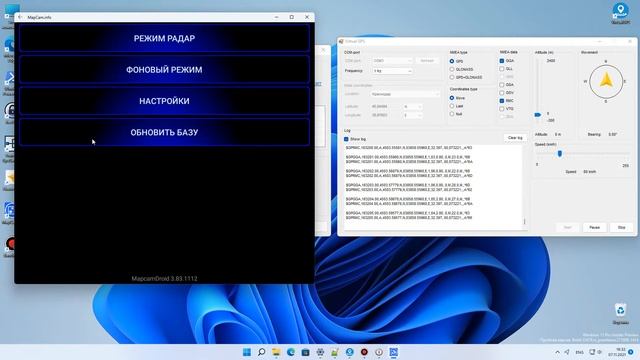This screenshot has width=640, height=360.
Task: Open НАСТРОЙКИ in MapCam menu
Action: tap(164, 101)
